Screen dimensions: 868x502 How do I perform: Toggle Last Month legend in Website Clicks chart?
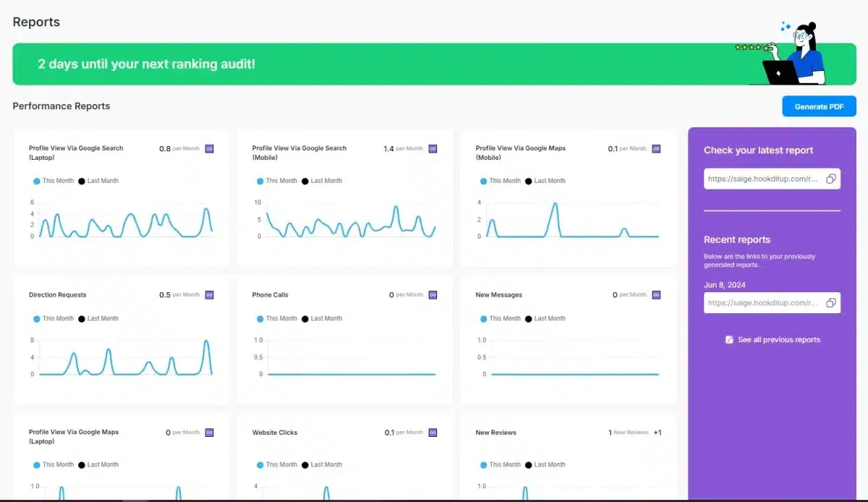tap(322, 464)
